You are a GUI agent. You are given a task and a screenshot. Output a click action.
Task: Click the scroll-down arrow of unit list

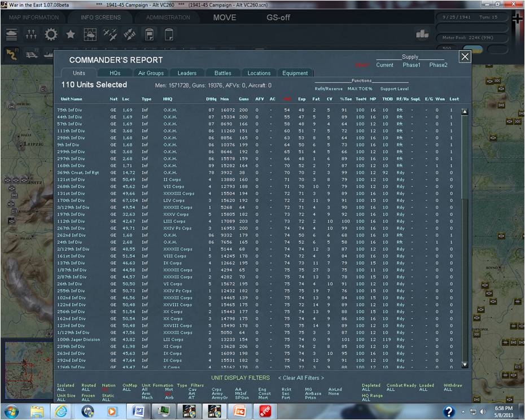pyautogui.click(x=465, y=365)
